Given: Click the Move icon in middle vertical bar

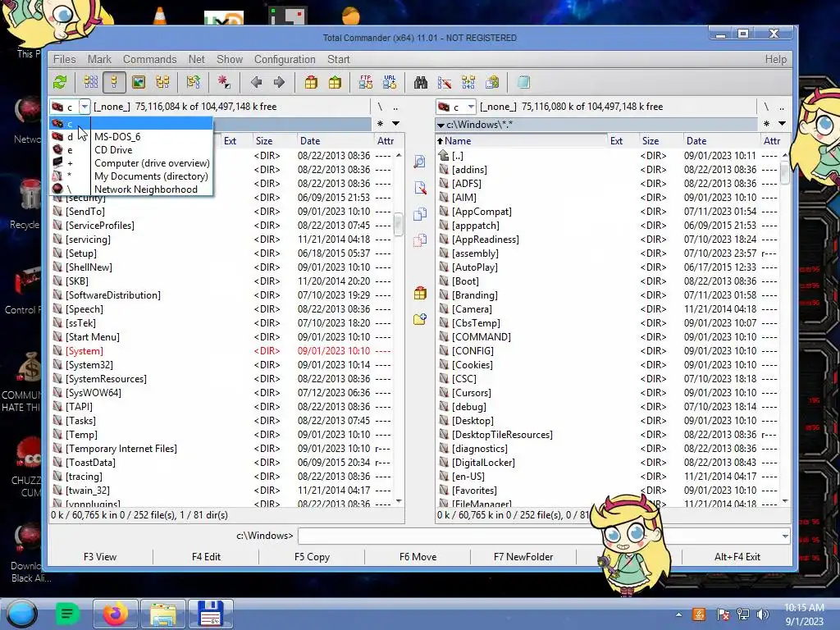Looking at the screenshot, I should pos(420,240).
